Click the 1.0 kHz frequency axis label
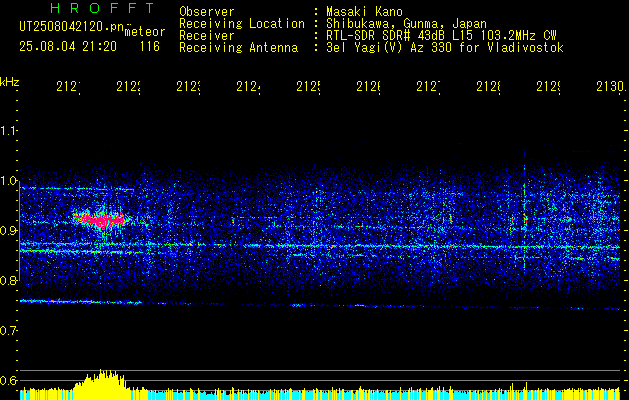The image size is (629, 400). point(9,181)
